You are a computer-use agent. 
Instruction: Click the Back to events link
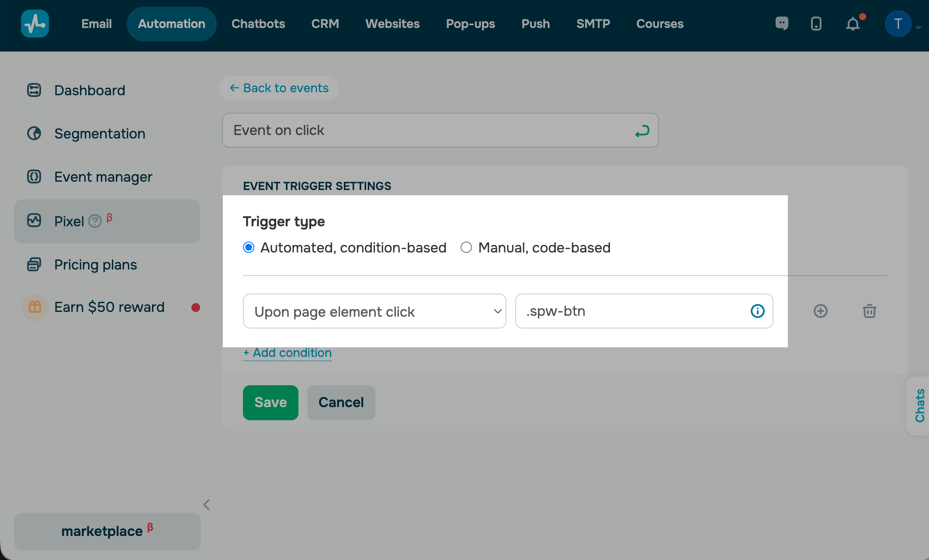coord(279,88)
